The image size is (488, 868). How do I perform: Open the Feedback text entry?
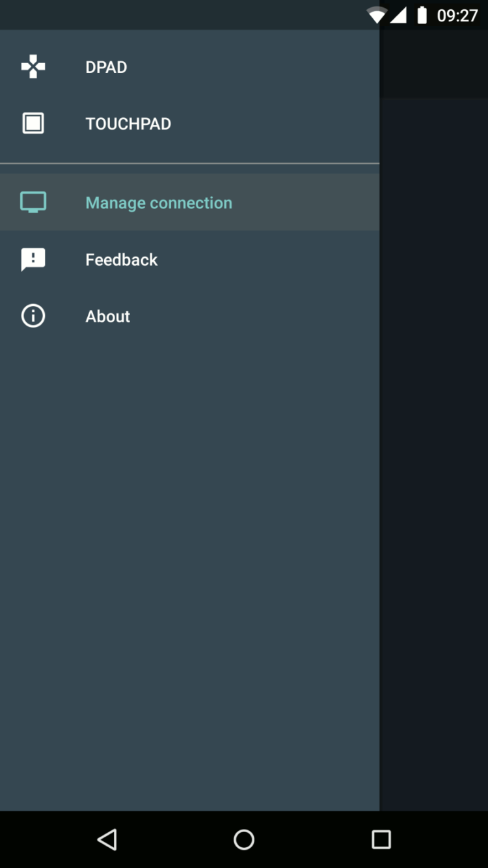click(x=122, y=260)
